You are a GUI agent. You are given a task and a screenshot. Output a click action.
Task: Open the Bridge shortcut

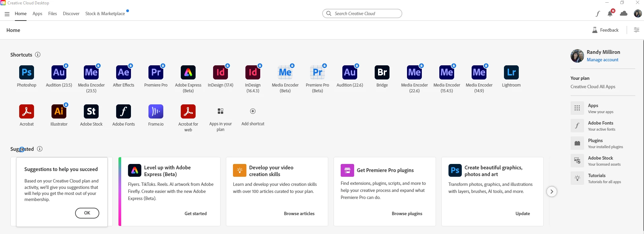pos(382,72)
